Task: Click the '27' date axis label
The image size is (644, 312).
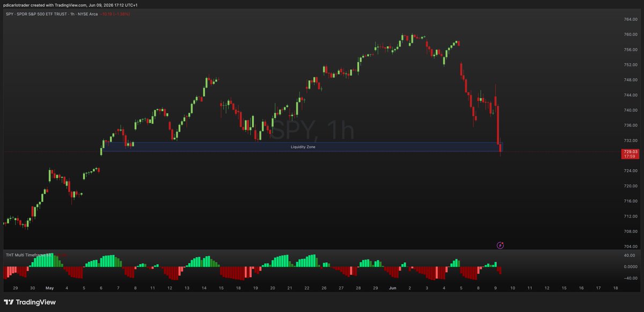Action: click(341, 288)
